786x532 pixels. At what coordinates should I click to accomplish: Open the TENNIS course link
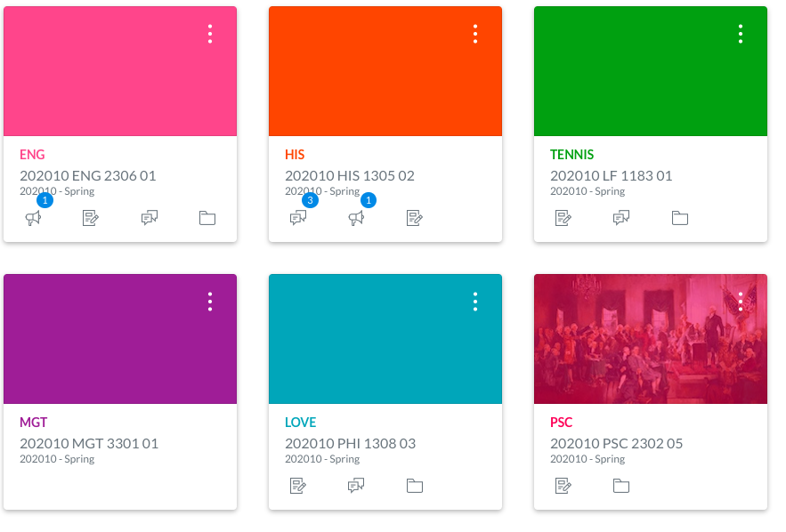click(x=571, y=155)
